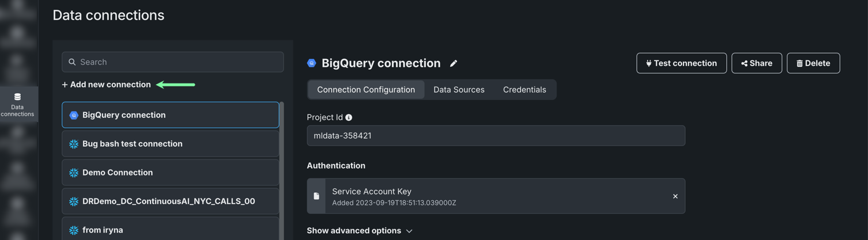Open Data connections in the sidebar
This screenshot has width=868, height=240.
(17, 104)
